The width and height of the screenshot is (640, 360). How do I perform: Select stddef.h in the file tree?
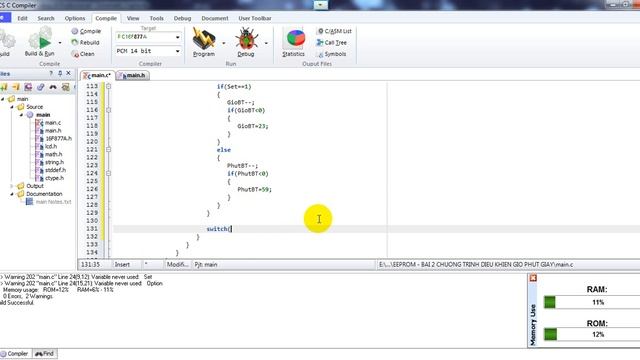pyautogui.click(x=55, y=170)
